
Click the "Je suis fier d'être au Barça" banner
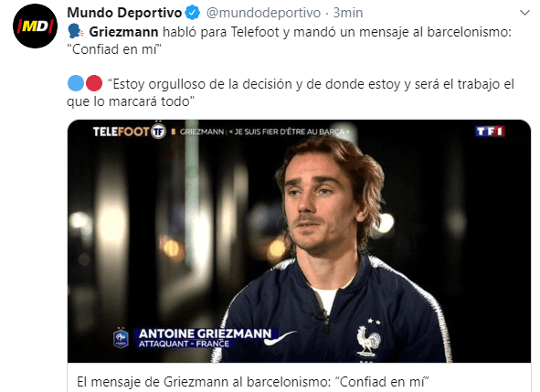(264, 132)
